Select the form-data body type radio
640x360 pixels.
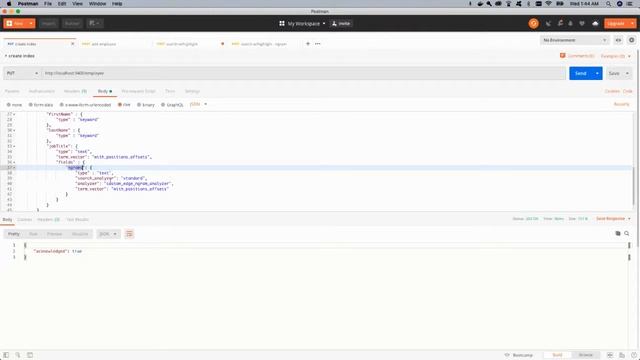click(30, 105)
